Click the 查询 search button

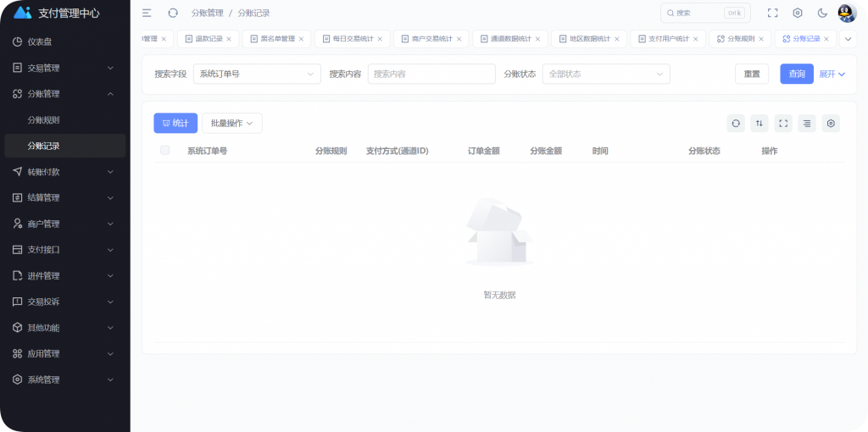tap(797, 75)
